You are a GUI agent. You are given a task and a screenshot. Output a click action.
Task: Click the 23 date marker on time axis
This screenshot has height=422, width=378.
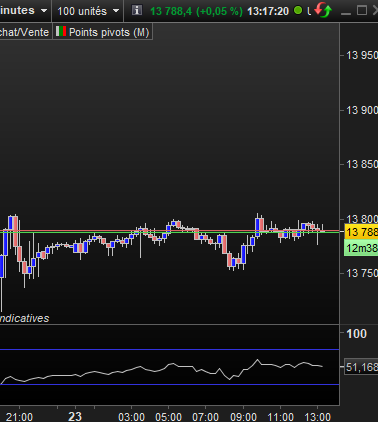coord(75,416)
